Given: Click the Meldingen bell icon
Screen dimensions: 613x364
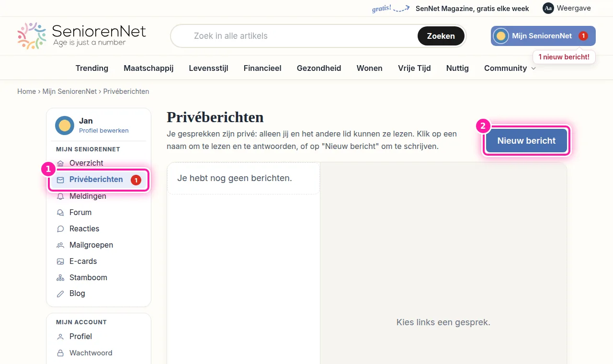Looking at the screenshot, I should 60,196.
